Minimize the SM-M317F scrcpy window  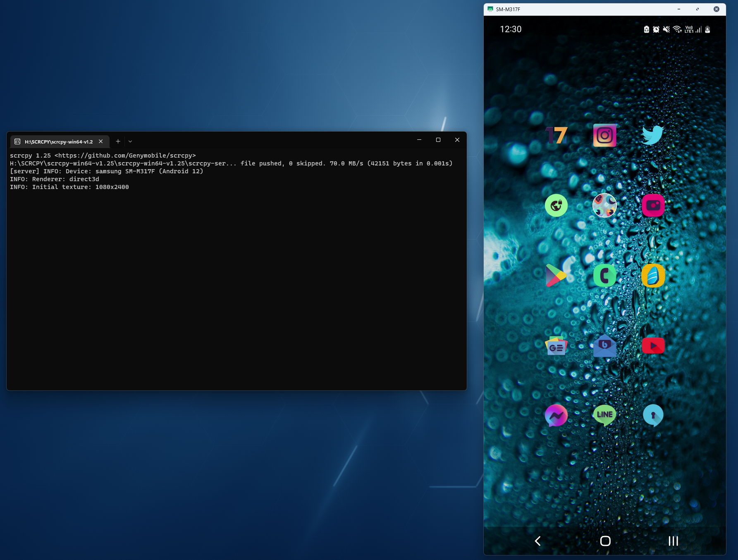tap(679, 9)
